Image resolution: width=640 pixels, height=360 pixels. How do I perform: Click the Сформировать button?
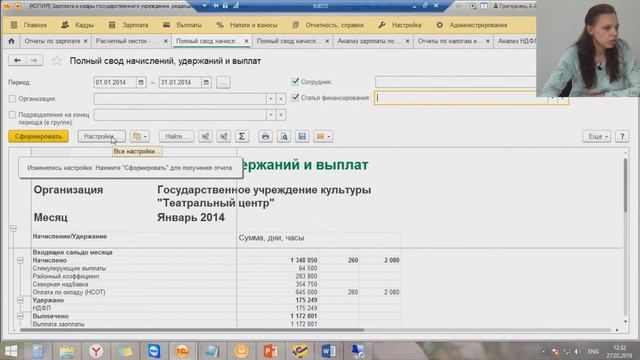(38, 136)
